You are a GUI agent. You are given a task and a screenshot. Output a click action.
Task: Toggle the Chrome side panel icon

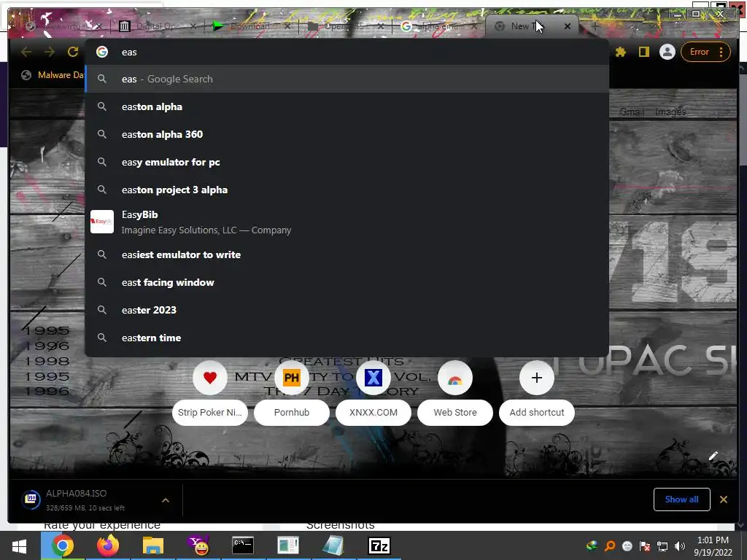coord(644,52)
